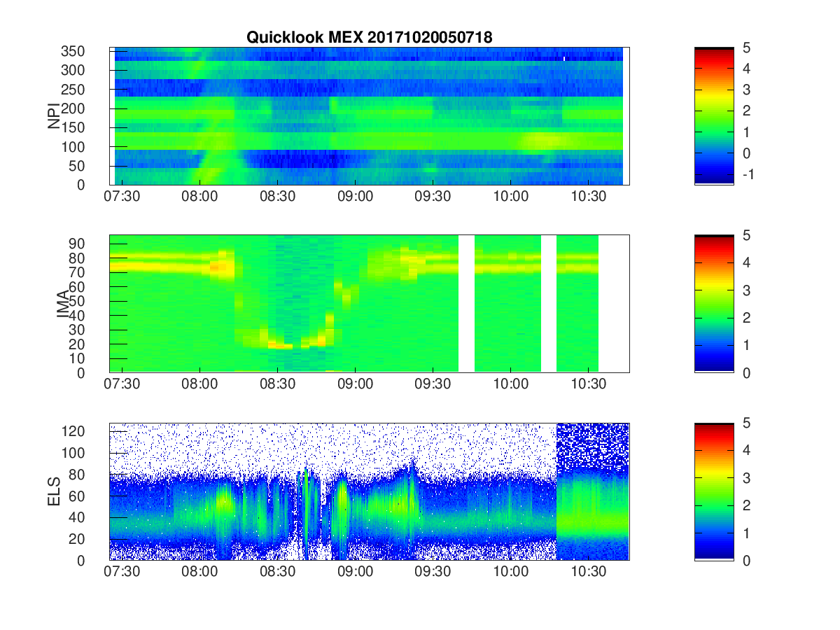Click the 1 label on IMA colorbar
This screenshot has height=630, width=840.
(x=748, y=345)
